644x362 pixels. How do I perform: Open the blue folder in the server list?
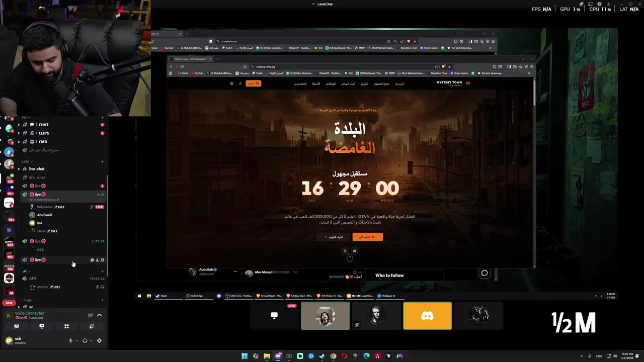(9, 230)
